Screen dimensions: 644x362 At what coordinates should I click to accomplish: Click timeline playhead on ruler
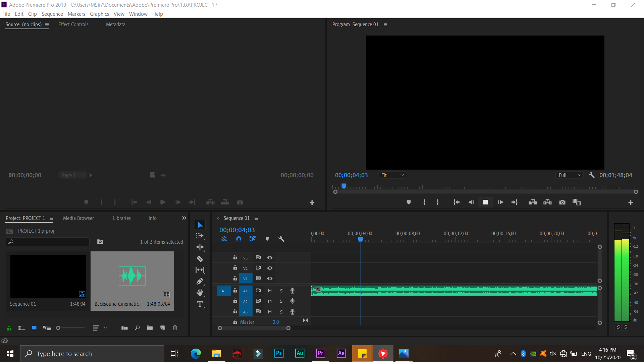[x=361, y=239]
